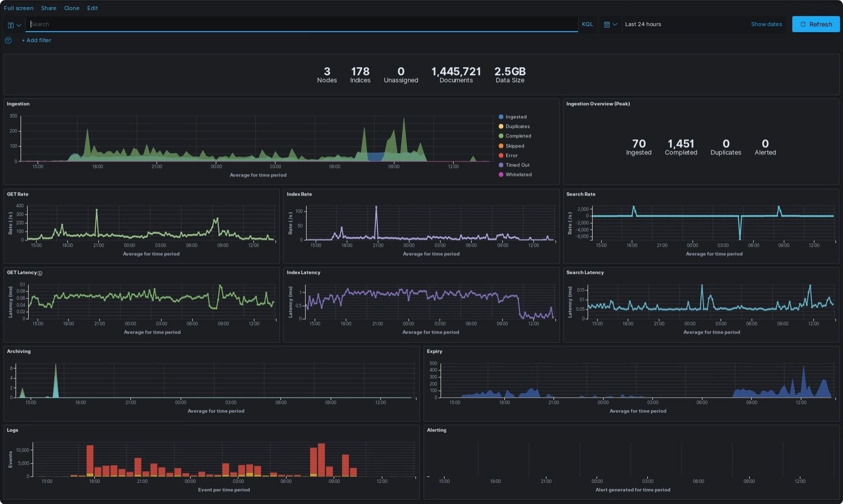The height and width of the screenshot is (504, 843).
Task: Click into the Search field
Action: tap(301, 24)
